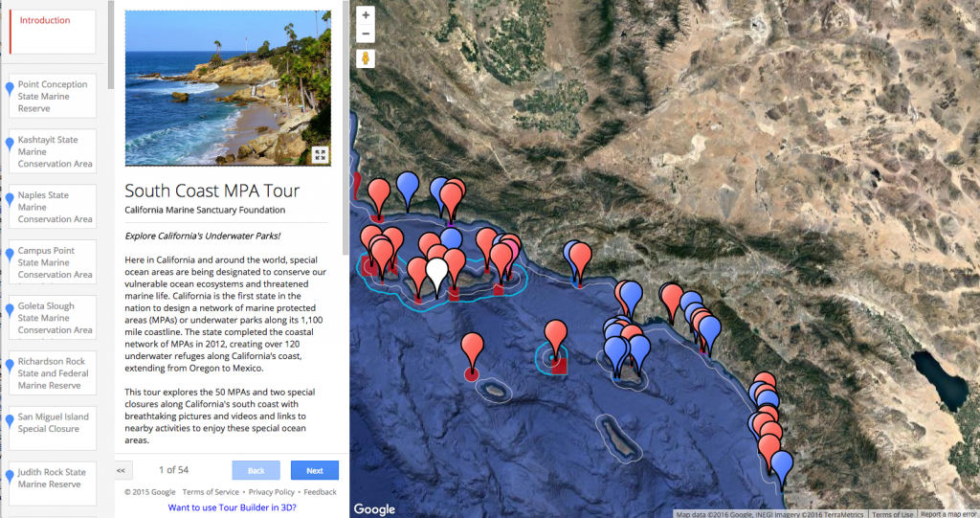This screenshot has height=518, width=980.
Task: Select Naples State Marine Conservation Area
Action: pyautogui.click(x=55, y=207)
